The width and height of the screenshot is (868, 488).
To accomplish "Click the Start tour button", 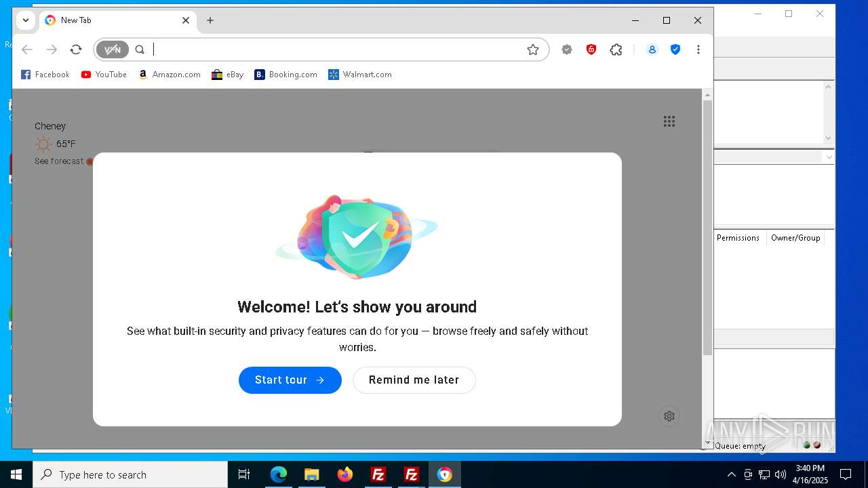I will [290, 380].
